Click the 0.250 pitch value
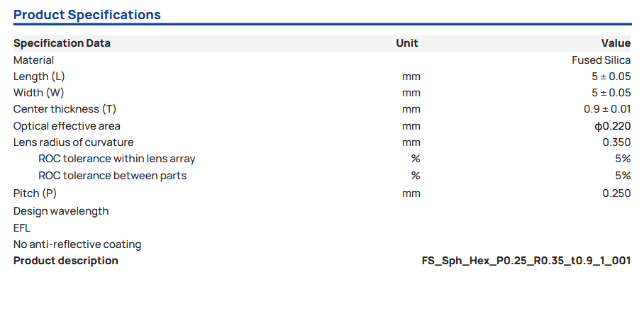The width and height of the screenshot is (644, 311). point(616,193)
